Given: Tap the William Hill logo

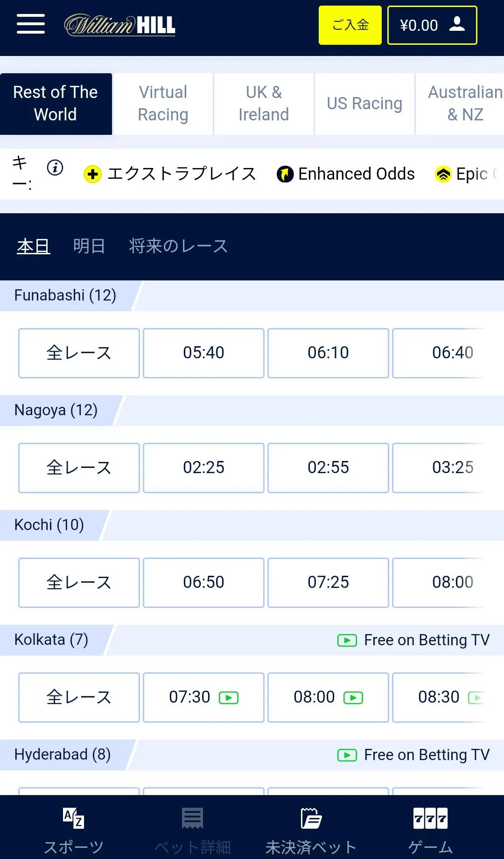Looking at the screenshot, I should tap(119, 25).
